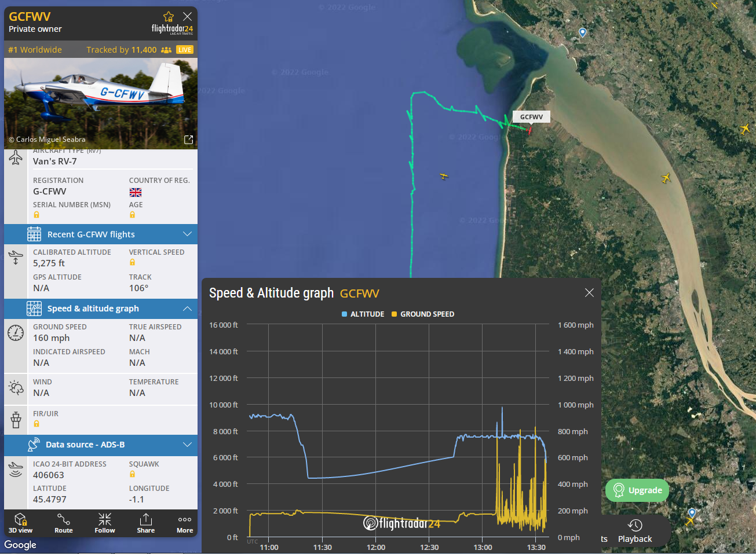The image size is (756, 554).
Task: Click the Google logo on the map
Action: (20, 545)
